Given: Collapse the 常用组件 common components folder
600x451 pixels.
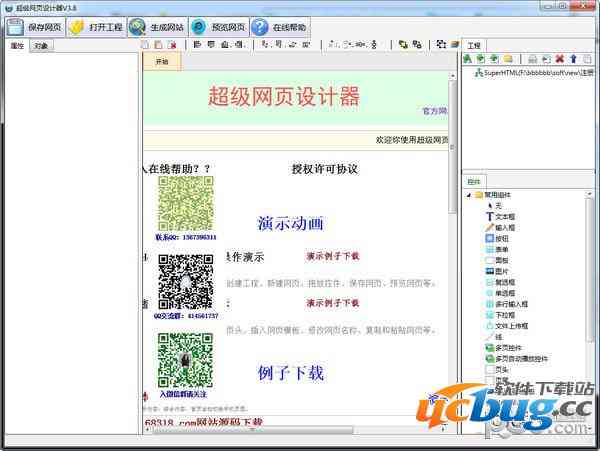Looking at the screenshot, I should pyautogui.click(x=469, y=195).
